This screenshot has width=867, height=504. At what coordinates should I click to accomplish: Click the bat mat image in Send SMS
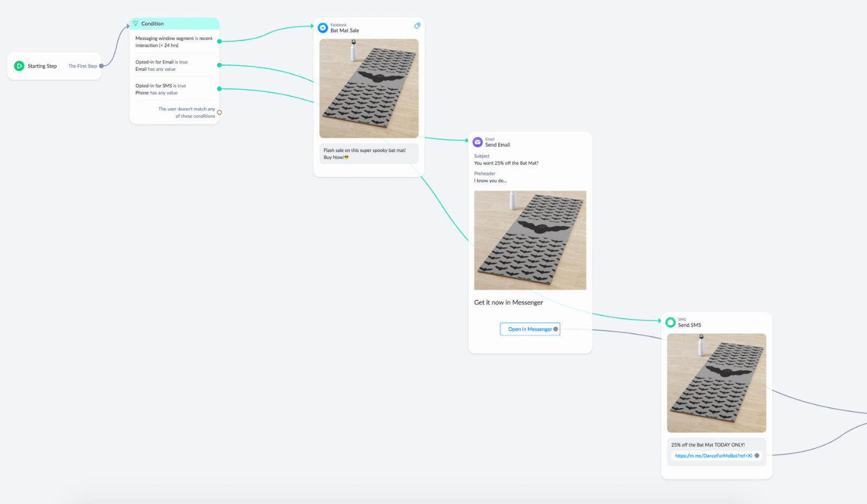click(716, 383)
